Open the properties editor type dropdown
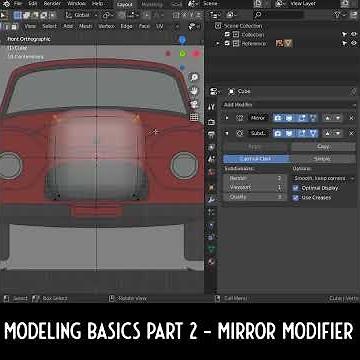 coord(214,92)
